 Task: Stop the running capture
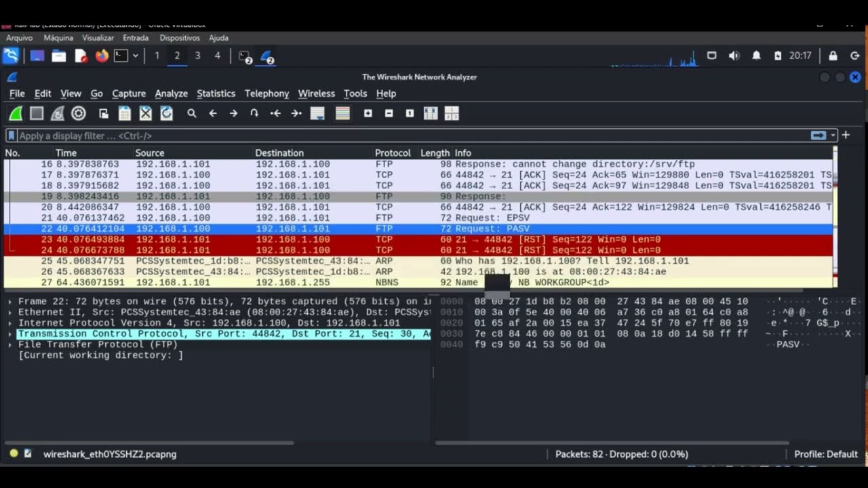point(37,114)
